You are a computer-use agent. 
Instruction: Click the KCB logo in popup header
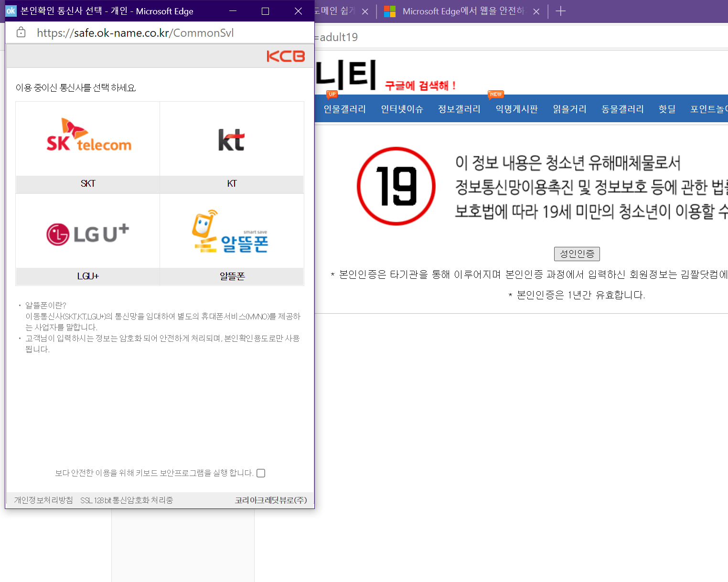tap(286, 56)
